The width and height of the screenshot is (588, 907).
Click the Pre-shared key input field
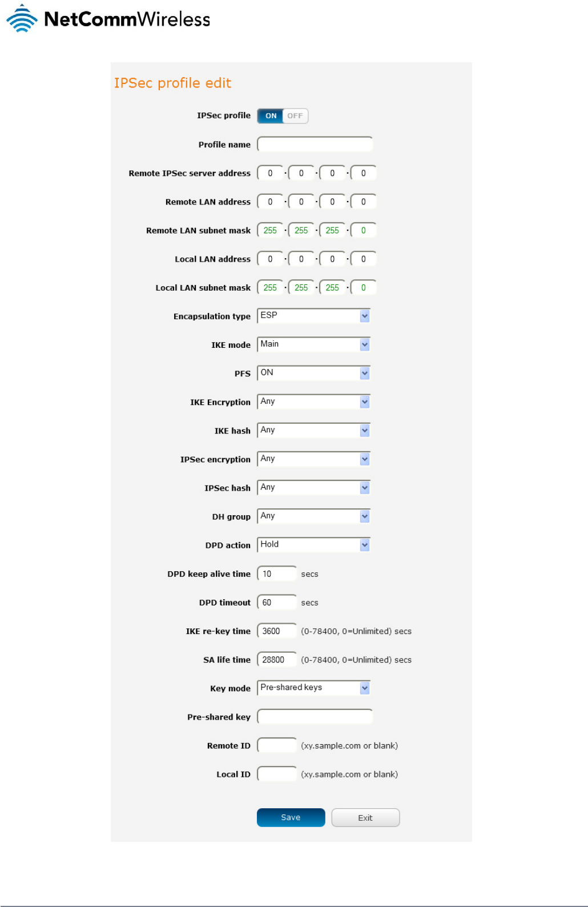point(315,717)
